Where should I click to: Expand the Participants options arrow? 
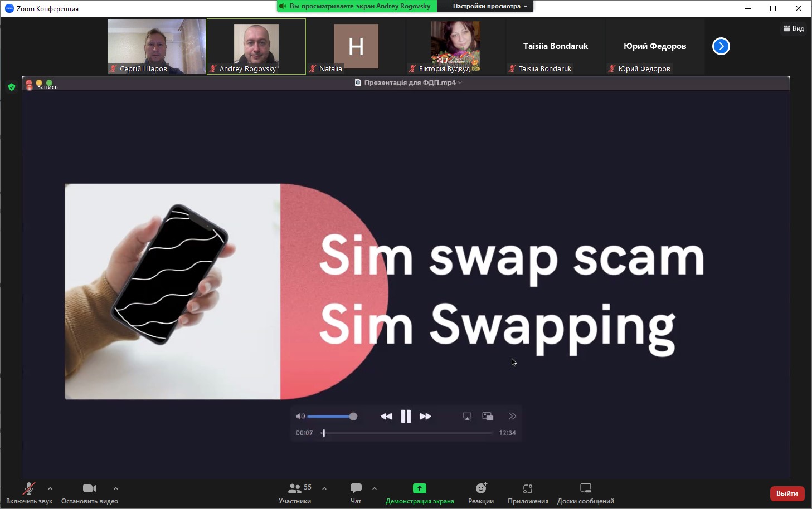[x=324, y=488]
